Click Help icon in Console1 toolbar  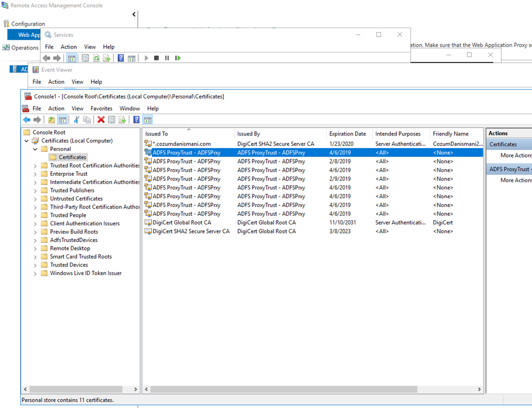click(137, 120)
